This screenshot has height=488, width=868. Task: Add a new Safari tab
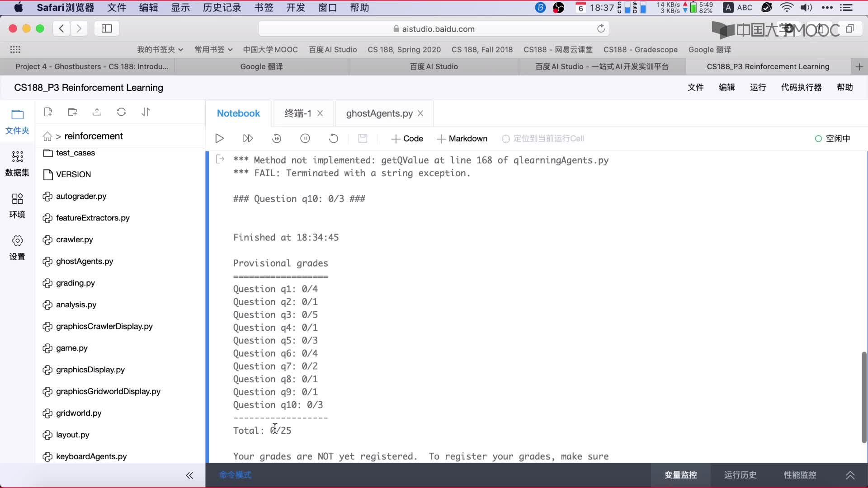pos(859,66)
